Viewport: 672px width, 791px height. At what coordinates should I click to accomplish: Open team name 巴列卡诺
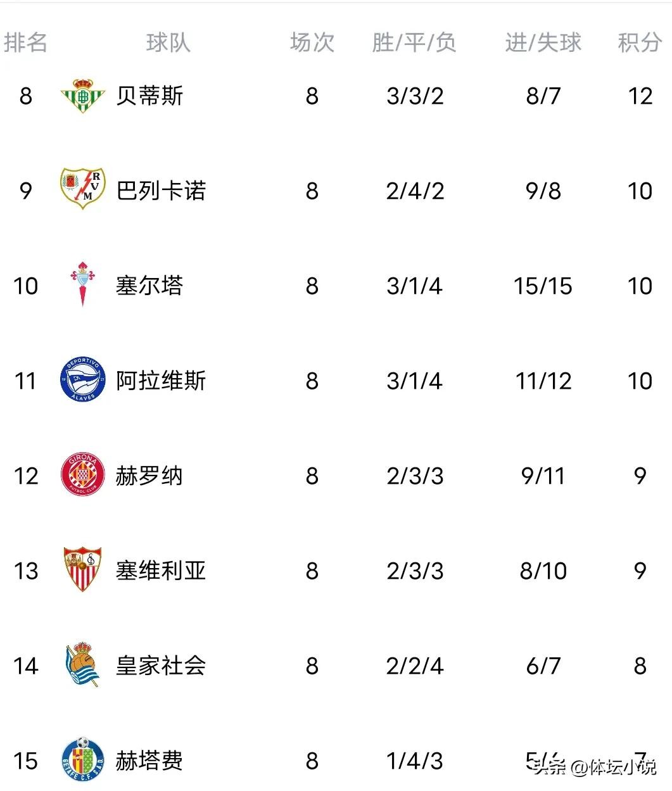(x=161, y=191)
